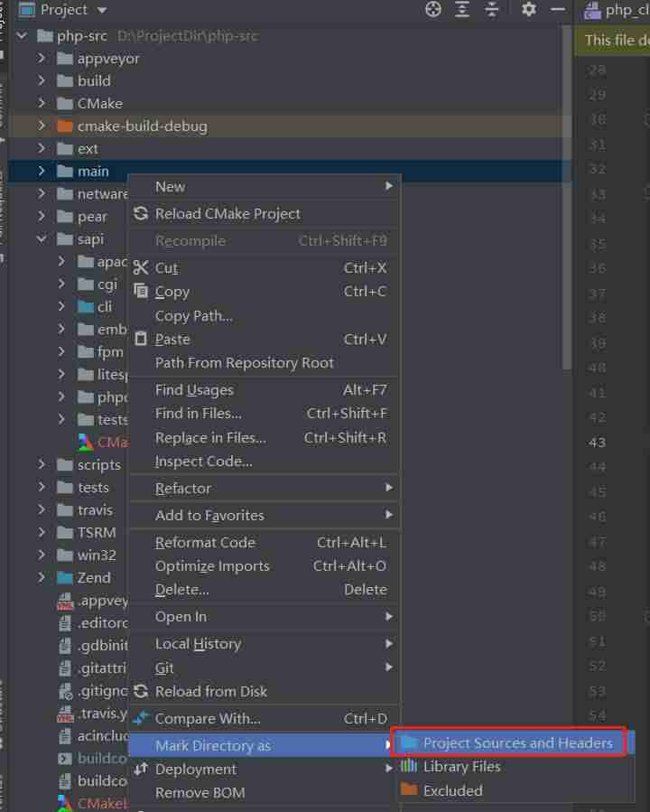Click the orange Excluded folder icon
Viewport: 650px width, 812px height.
(x=409, y=789)
